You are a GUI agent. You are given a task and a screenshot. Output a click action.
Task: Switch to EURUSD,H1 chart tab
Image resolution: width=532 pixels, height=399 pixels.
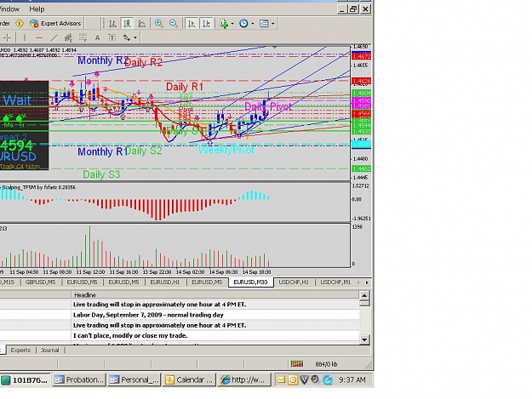(x=165, y=282)
